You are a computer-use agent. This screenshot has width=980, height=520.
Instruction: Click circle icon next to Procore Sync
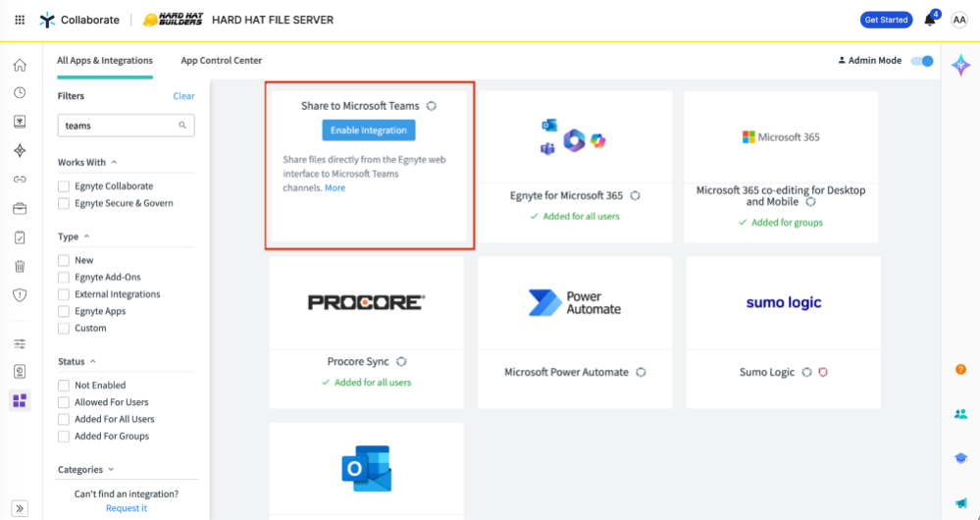point(402,362)
